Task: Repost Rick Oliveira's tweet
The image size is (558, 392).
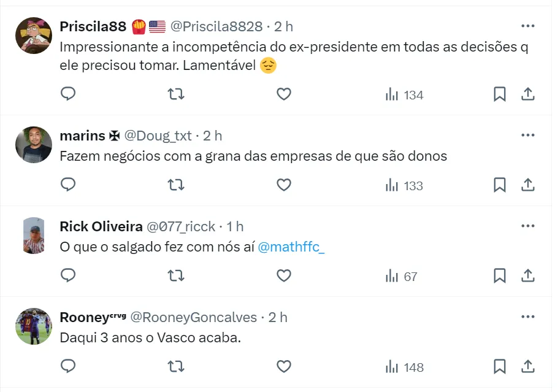Action: tap(176, 276)
